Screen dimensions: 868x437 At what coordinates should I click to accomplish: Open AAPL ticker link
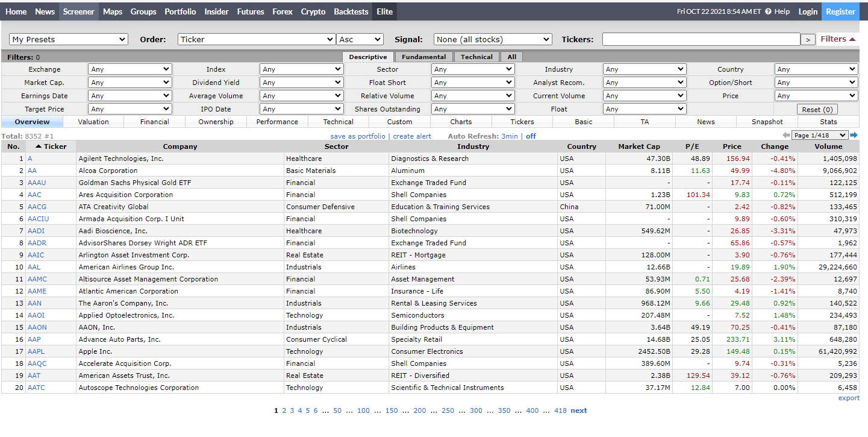coord(36,351)
